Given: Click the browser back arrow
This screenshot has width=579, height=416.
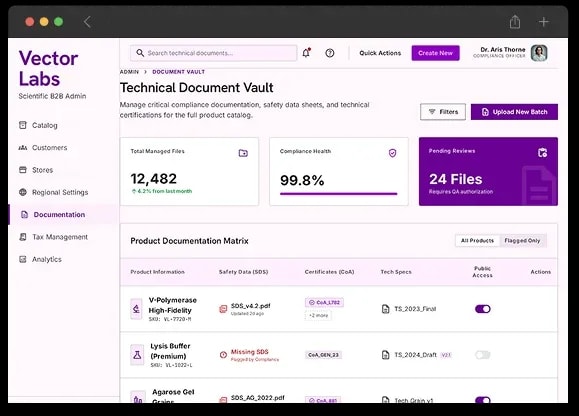Looking at the screenshot, I should (x=87, y=22).
